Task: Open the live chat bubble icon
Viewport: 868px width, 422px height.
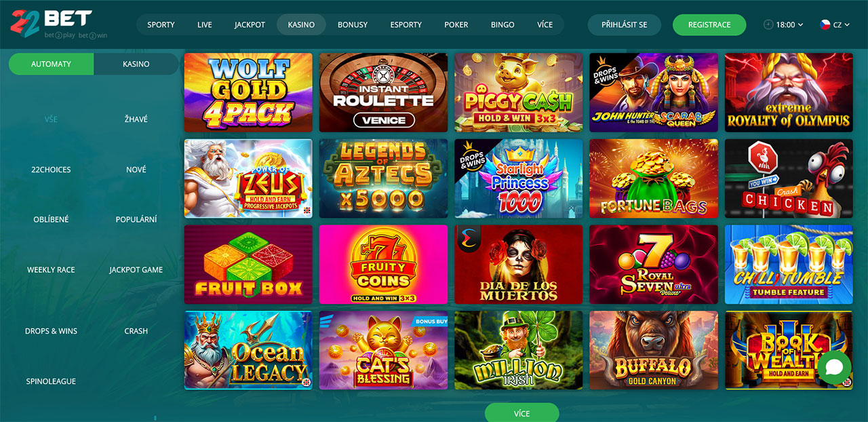Action: [834, 367]
